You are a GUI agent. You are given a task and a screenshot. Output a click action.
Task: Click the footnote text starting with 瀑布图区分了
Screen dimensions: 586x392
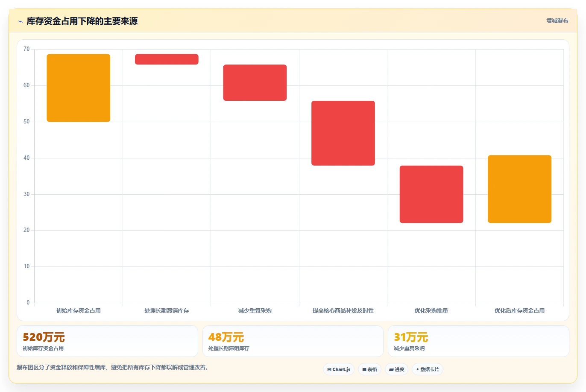[113, 368]
